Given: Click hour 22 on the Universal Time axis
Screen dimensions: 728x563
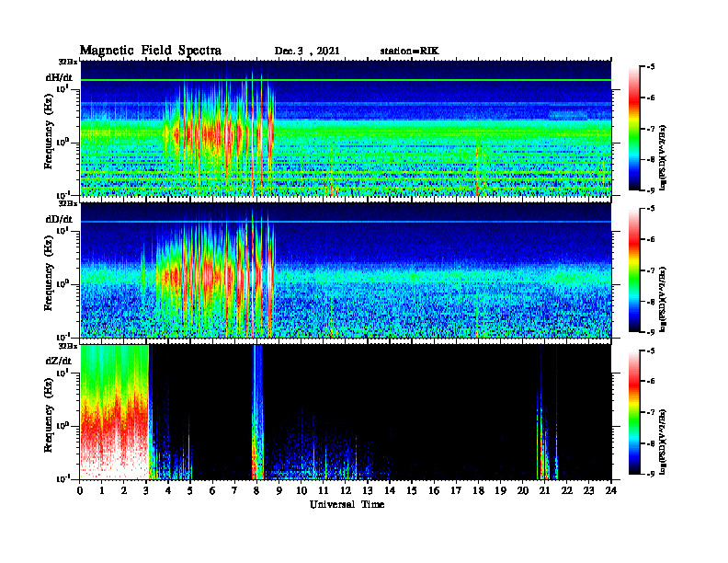Looking at the screenshot, I should tap(566, 491).
